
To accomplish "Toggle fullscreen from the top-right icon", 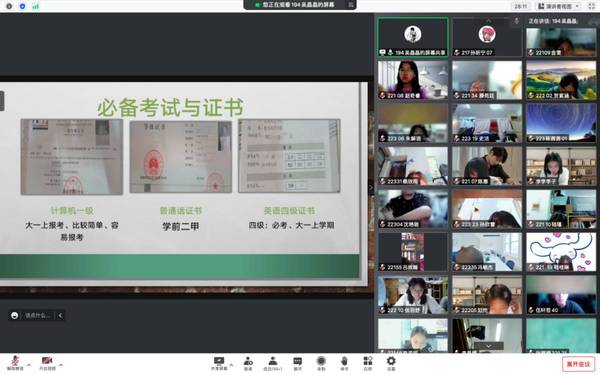I will point(592,6).
